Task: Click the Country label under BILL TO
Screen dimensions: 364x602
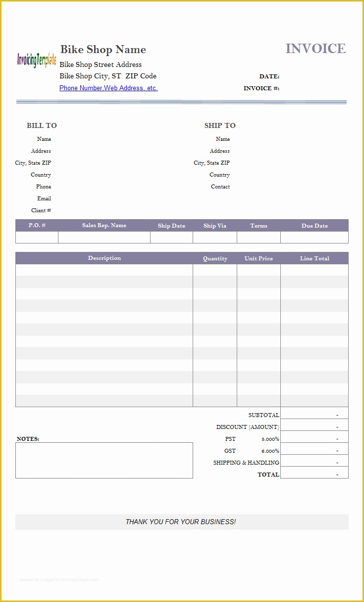Action: (41, 175)
